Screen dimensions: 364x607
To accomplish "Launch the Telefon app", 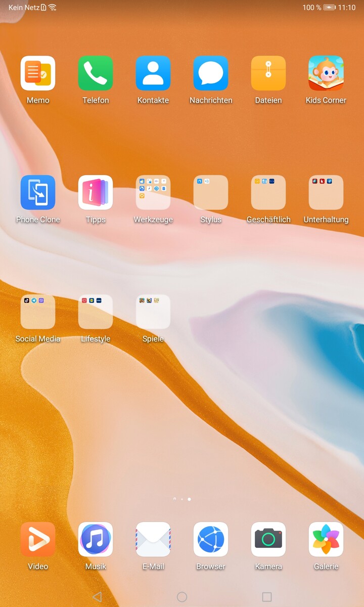I will point(96,73).
